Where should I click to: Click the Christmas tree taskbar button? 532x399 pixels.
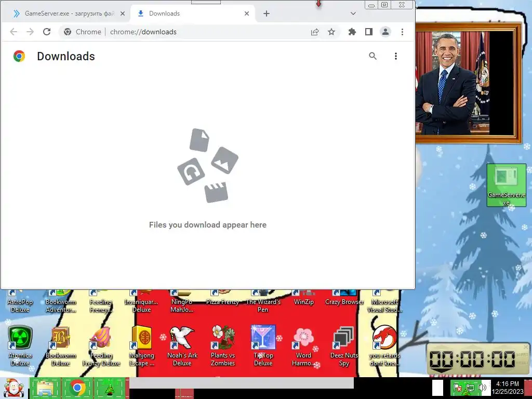[x=110, y=388]
